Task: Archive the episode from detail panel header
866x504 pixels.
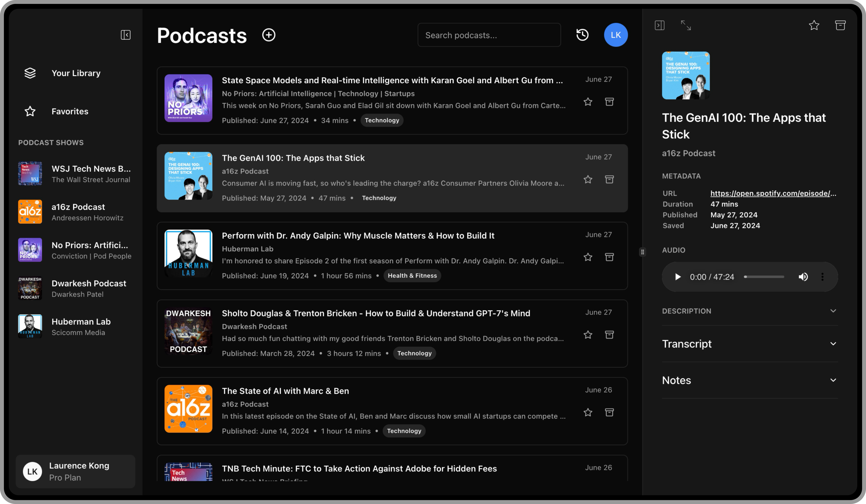Action: click(x=840, y=25)
